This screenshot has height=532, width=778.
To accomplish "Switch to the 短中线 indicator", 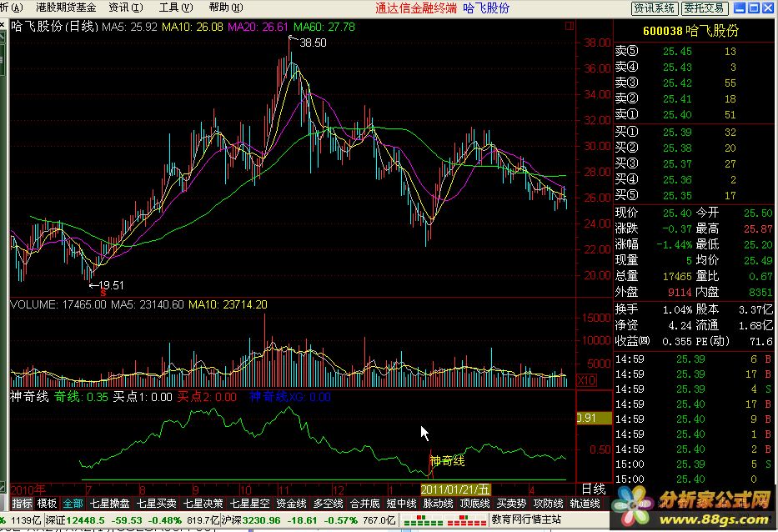I will tap(401, 503).
